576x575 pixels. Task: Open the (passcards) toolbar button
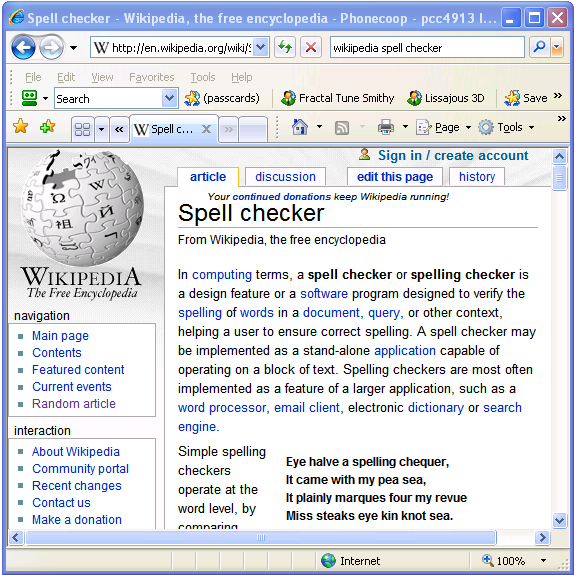[x=222, y=98]
